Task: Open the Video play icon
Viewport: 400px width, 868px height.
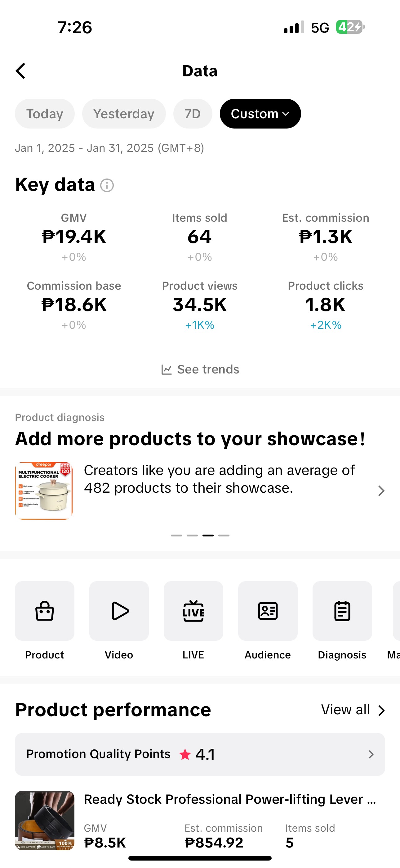Action: click(x=119, y=611)
